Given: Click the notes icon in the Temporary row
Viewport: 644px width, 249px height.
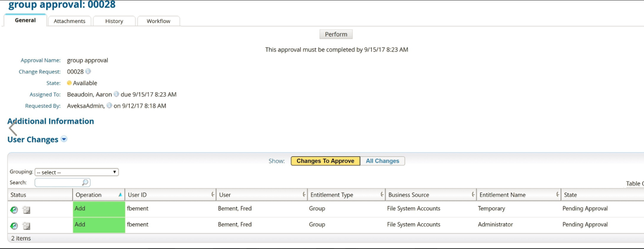Looking at the screenshot, I should [26, 210].
